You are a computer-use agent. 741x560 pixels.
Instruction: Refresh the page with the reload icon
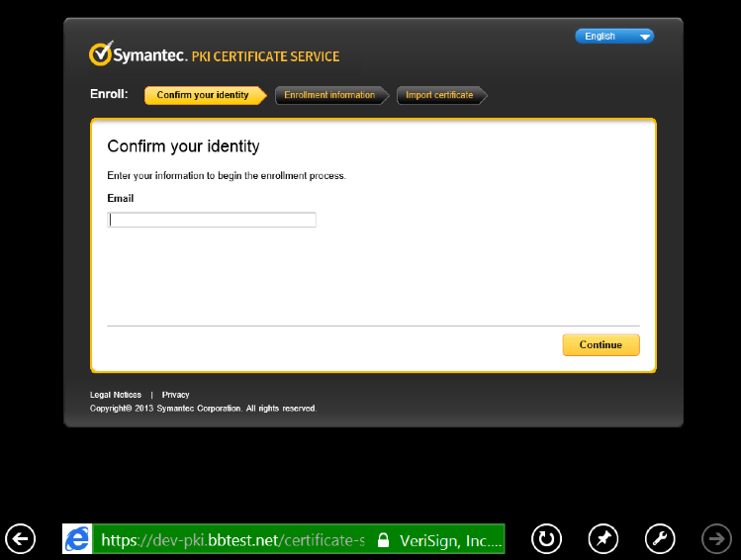546,539
